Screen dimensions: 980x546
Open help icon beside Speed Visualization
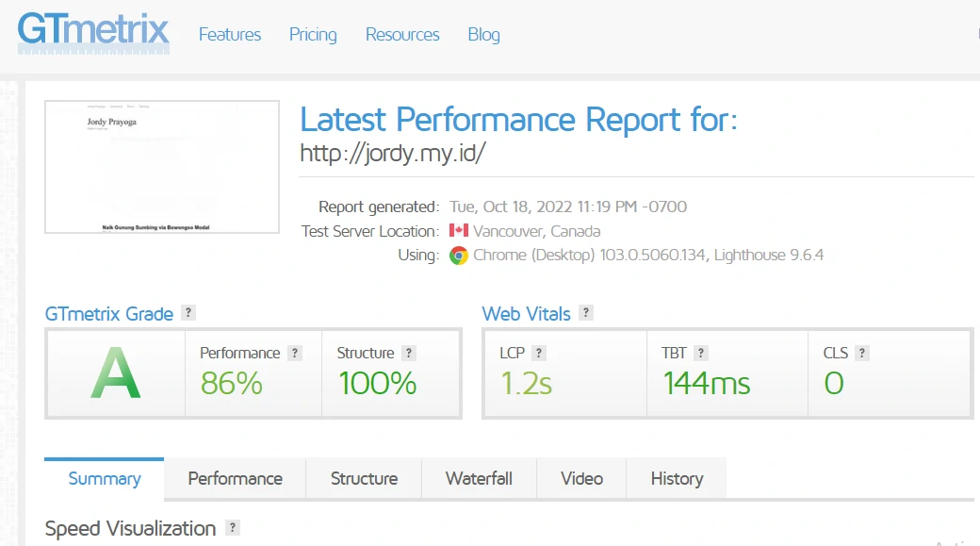pyautogui.click(x=233, y=527)
